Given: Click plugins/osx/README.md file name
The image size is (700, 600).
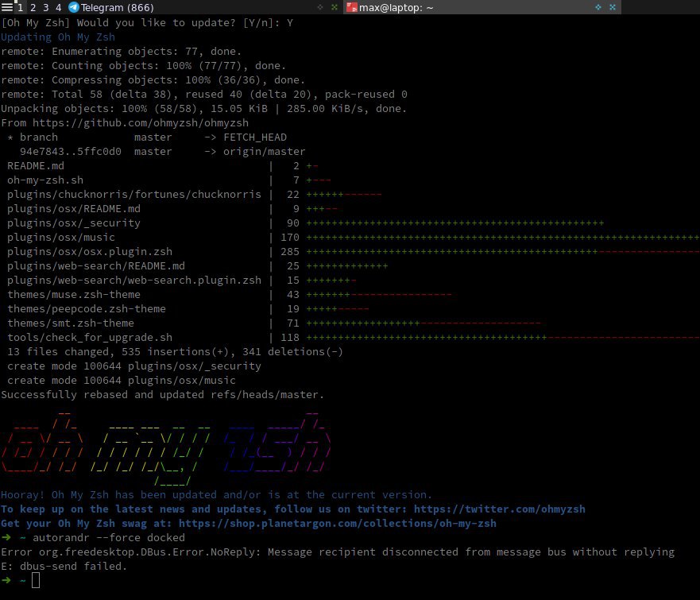Looking at the screenshot, I should (74, 208).
